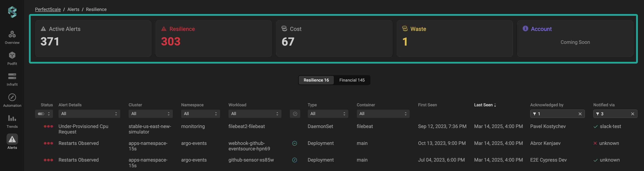Open the Cluster filter dropdown
The image size is (644, 171).
tap(150, 114)
